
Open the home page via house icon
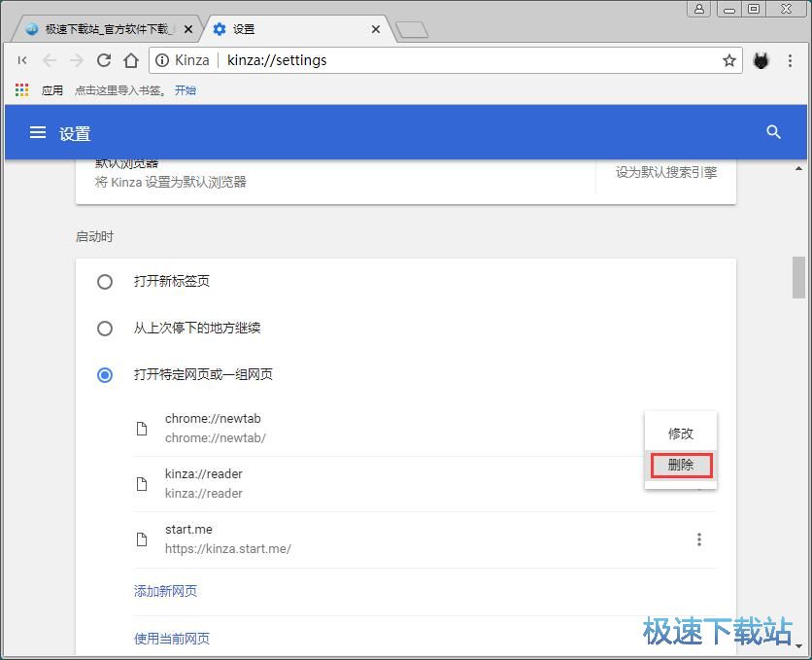coord(131,60)
